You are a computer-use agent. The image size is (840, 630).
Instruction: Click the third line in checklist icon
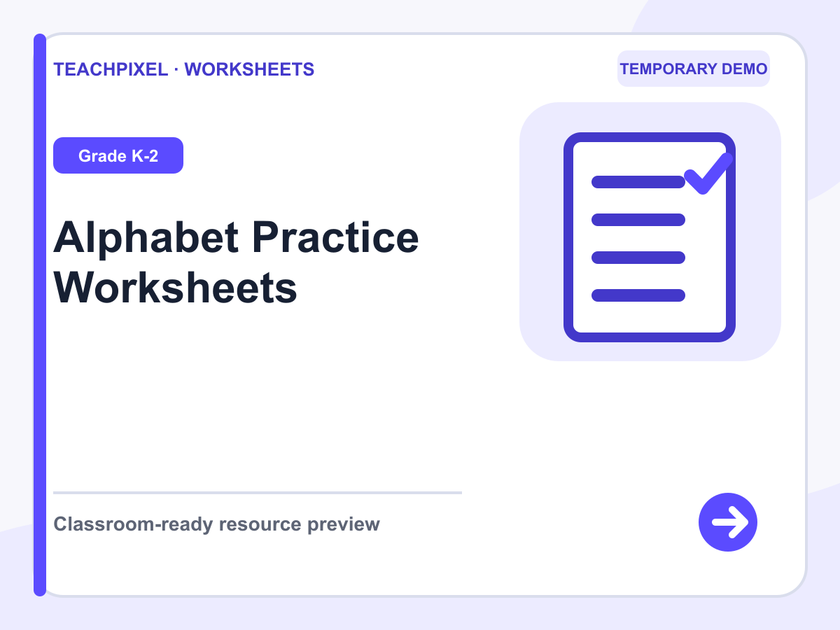tap(638, 258)
